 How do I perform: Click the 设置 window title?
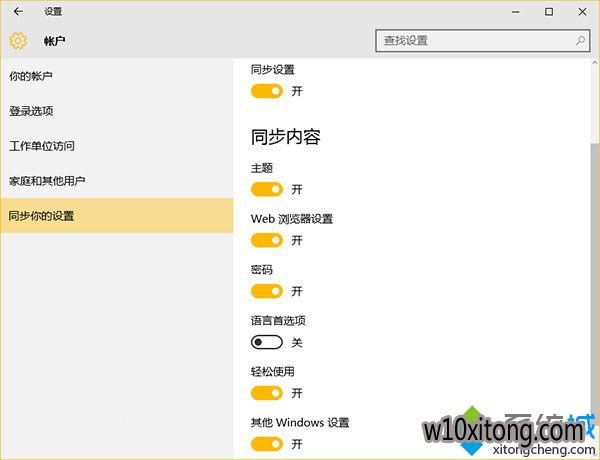click(53, 12)
